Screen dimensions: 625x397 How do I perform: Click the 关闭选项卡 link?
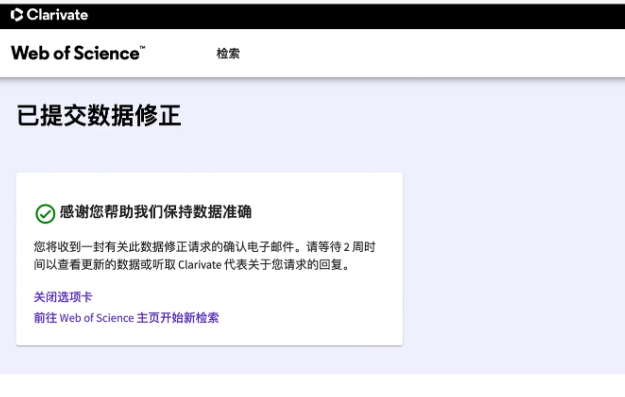click(63, 297)
